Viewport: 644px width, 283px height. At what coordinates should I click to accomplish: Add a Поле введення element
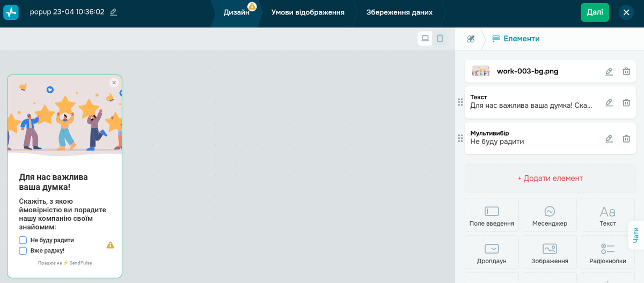pyautogui.click(x=492, y=215)
